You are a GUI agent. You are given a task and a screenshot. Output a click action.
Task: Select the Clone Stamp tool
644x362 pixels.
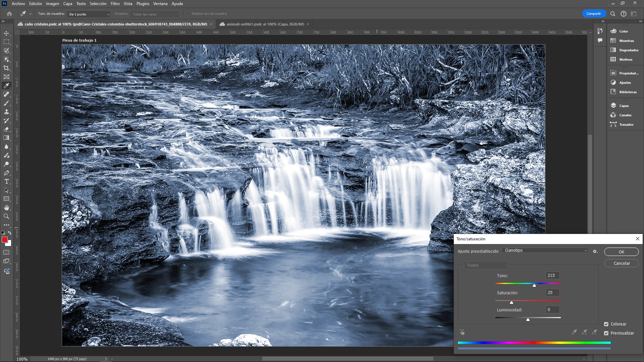[6, 112]
